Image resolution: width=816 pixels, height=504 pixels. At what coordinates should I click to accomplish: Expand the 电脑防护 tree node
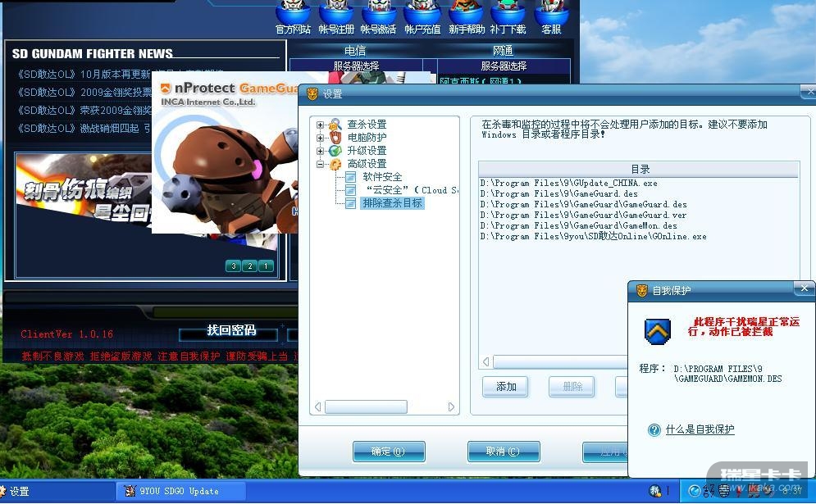[320, 138]
